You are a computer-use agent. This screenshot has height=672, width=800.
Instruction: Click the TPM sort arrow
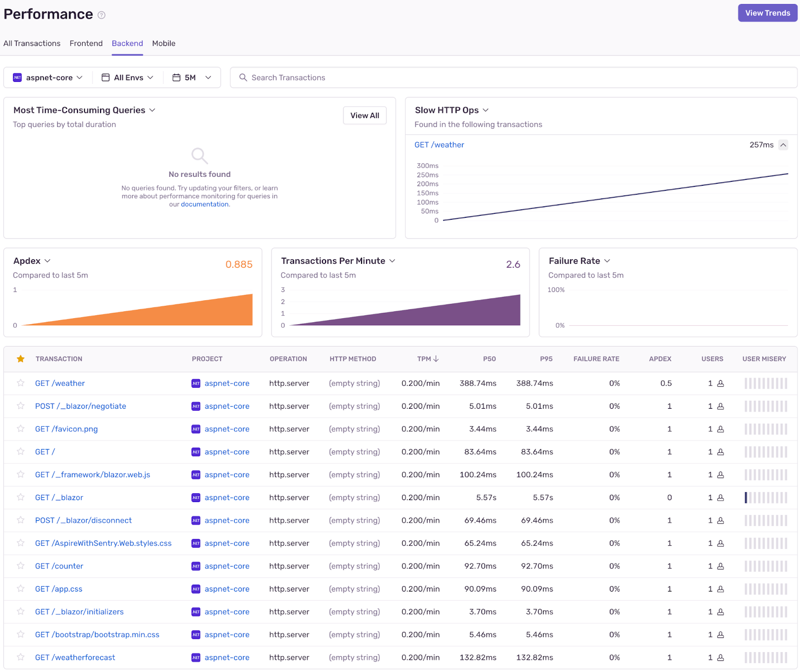436,359
